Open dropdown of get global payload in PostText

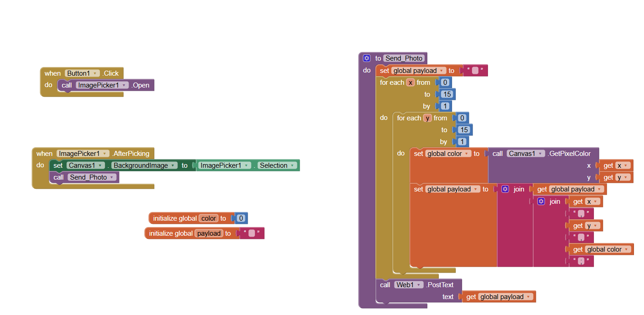click(529, 297)
